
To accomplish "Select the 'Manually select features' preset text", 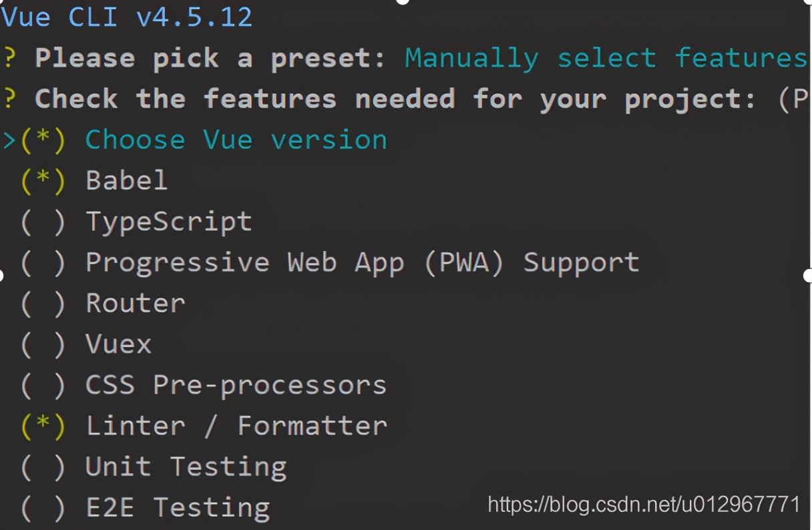I will point(605,58).
